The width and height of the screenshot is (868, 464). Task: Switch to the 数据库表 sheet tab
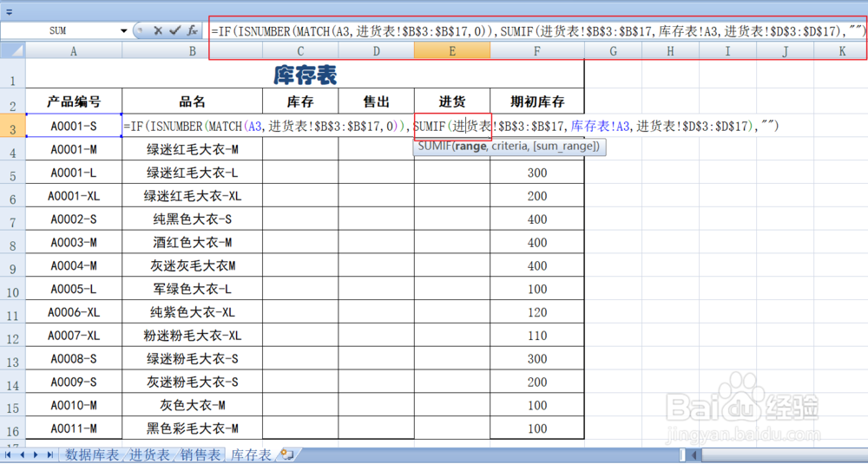click(x=92, y=455)
